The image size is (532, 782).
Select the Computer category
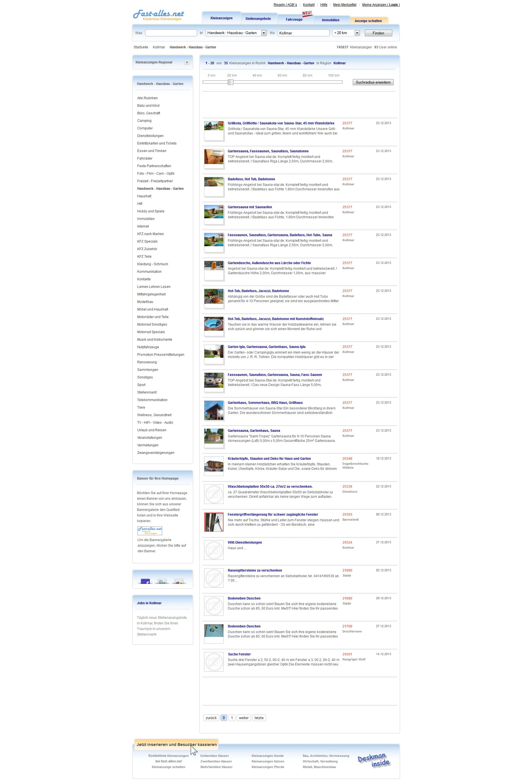[145, 128]
